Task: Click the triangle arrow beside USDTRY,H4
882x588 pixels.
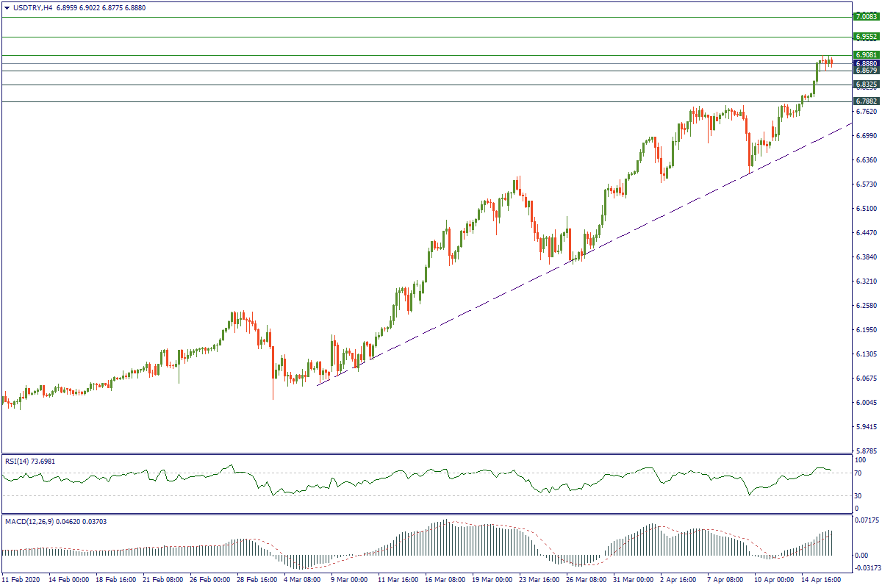Action: (x=7, y=7)
